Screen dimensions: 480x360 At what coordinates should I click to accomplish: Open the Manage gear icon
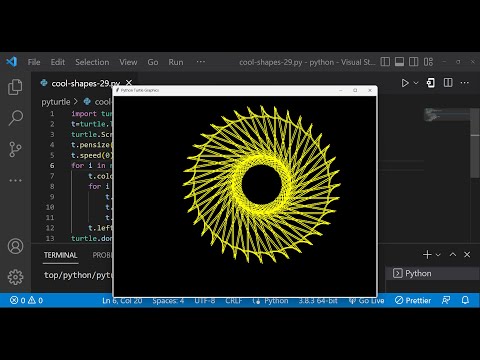(x=15, y=277)
